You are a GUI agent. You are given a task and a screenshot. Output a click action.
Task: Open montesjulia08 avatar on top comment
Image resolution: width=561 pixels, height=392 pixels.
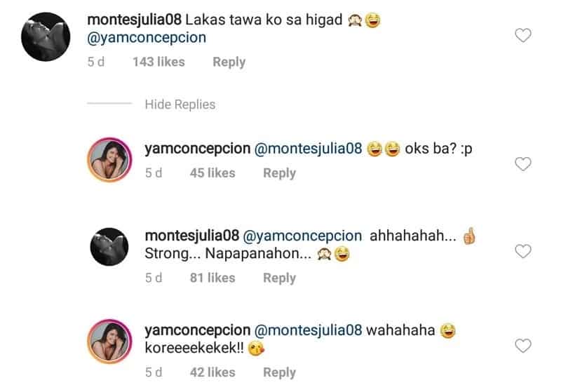pos(46,37)
